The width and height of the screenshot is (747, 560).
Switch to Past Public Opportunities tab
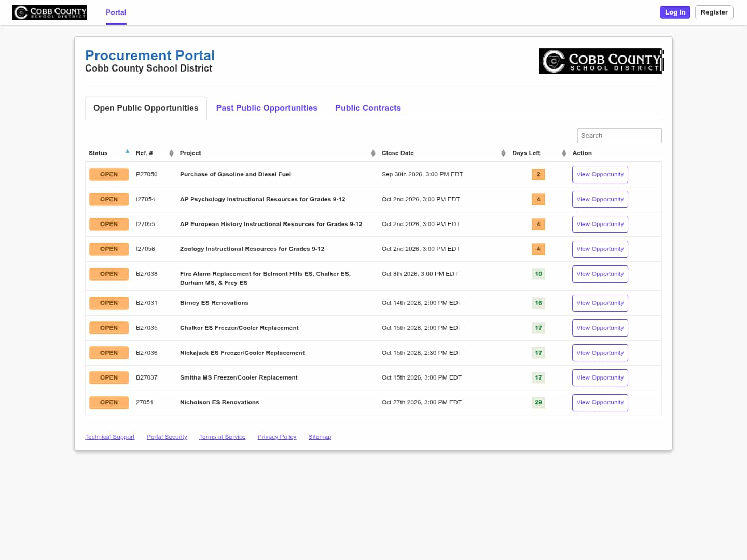(267, 108)
